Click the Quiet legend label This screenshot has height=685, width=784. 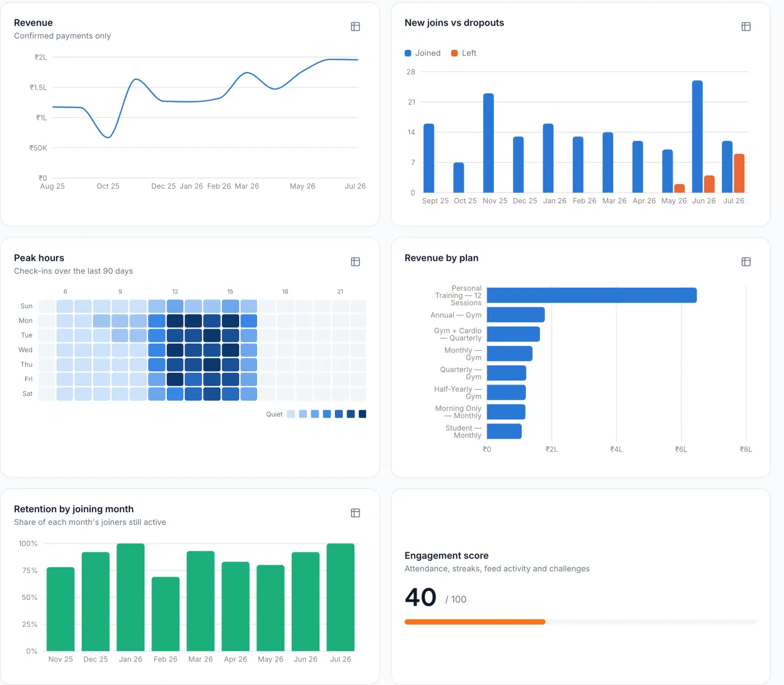pos(274,414)
